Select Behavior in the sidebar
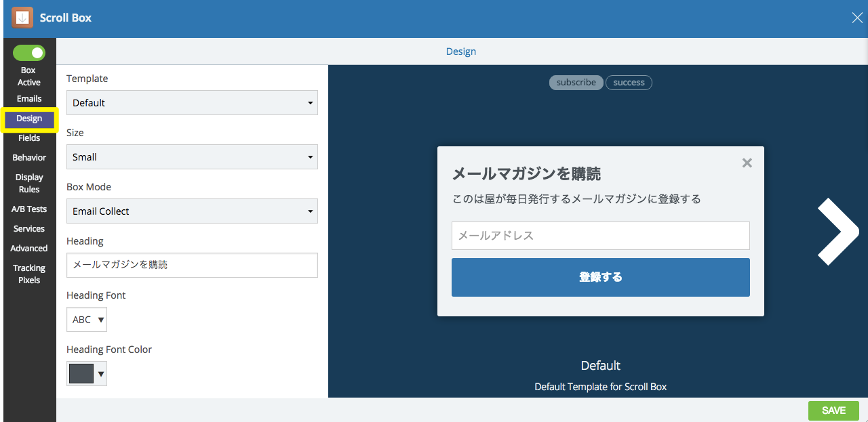 (29, 158)
